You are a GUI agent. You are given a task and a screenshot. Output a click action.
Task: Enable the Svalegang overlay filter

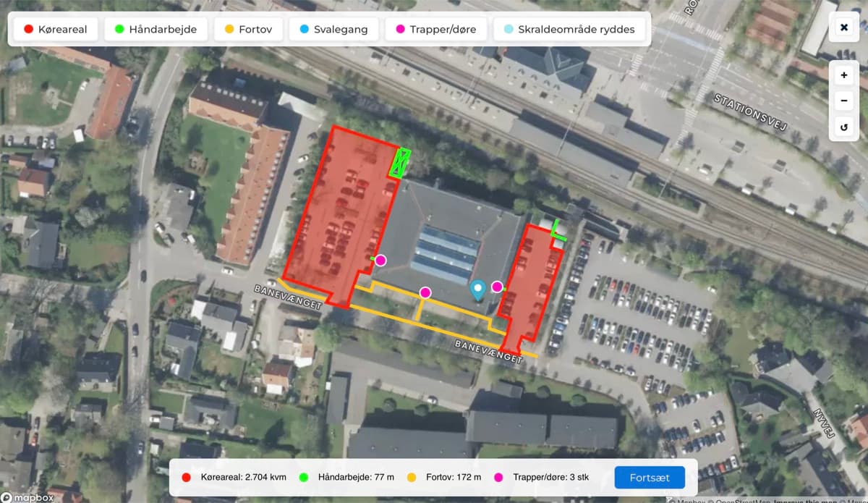[x=333, y=29]
